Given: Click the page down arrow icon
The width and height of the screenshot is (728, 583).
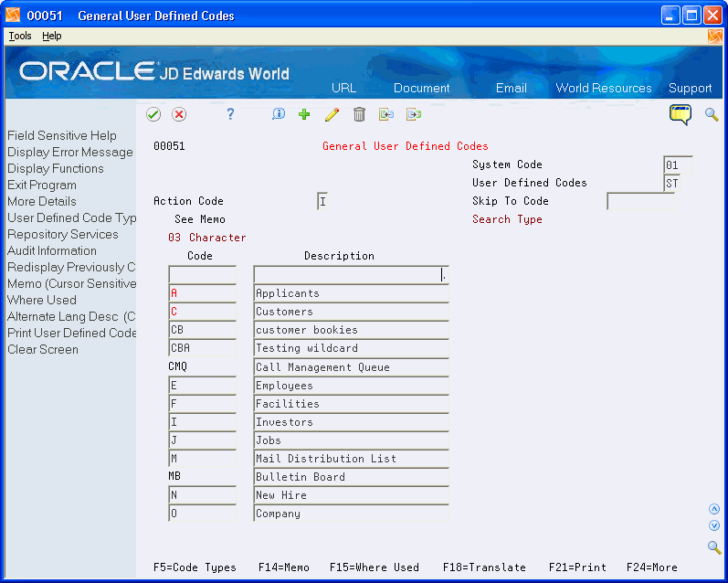Looking at the screenshot, I should click(714, 525).
